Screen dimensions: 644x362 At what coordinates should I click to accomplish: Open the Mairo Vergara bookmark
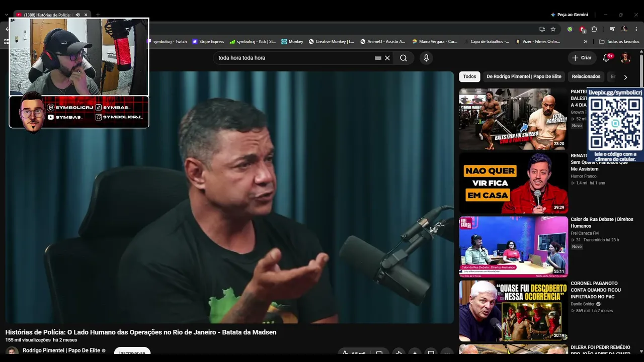pos(435,42)
